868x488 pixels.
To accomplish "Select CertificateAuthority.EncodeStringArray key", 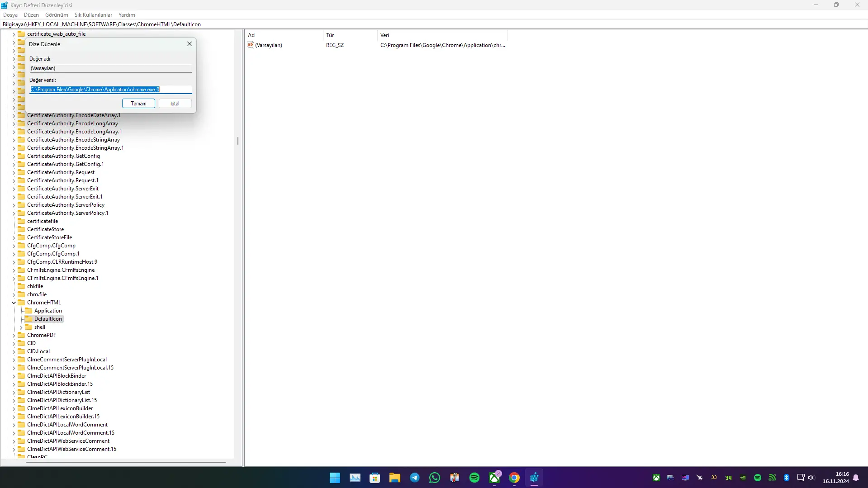I will click(x=73, y=140).
